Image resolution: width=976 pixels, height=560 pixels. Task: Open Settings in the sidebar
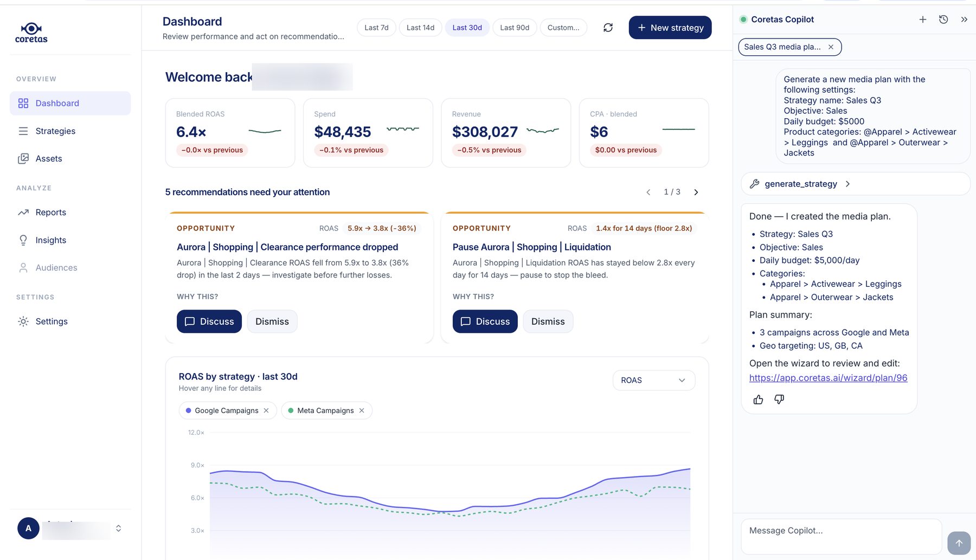[x=70, y=321]
